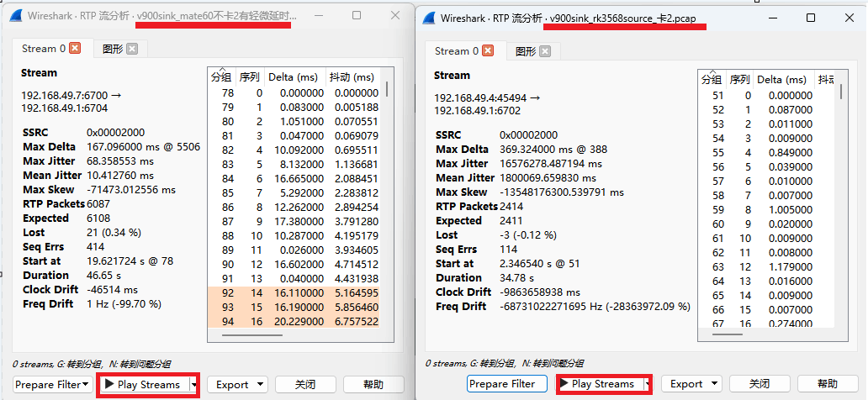Close the 图形 tab in left window

click(x=132, y=49)
